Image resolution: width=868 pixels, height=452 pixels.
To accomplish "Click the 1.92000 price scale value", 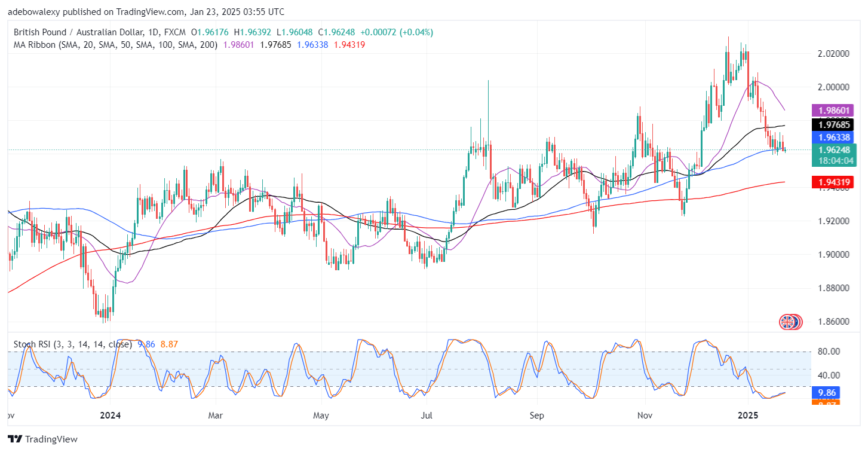I will click(833, 221).
